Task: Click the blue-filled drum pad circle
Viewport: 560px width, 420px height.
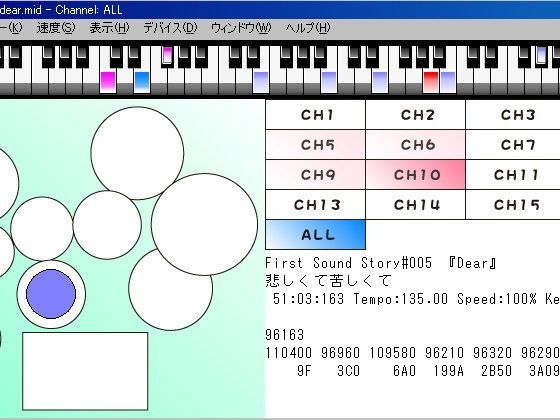Action: click(51, 294)
